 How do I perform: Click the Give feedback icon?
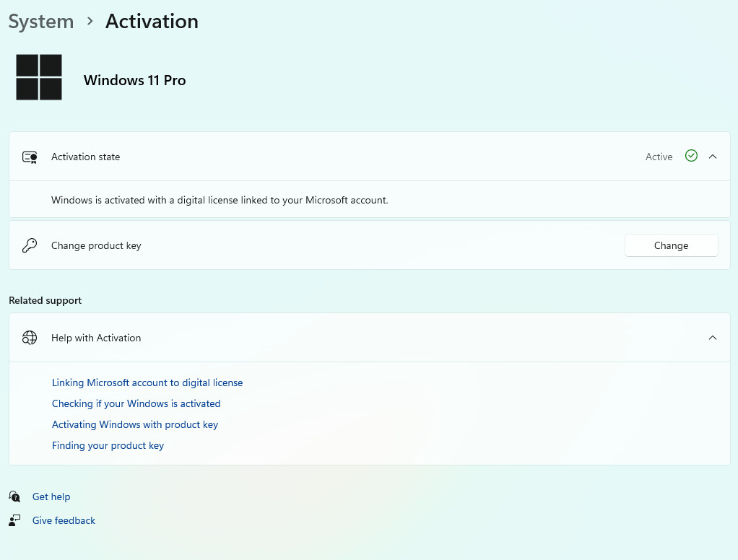click(x=14, y=520)
